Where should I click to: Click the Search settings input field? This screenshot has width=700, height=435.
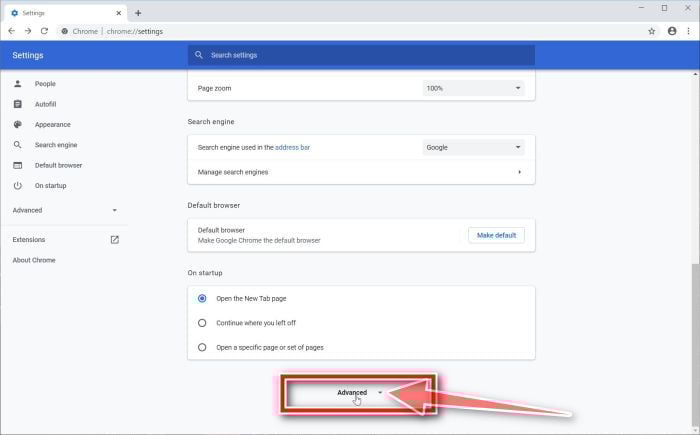click(361, 55)
